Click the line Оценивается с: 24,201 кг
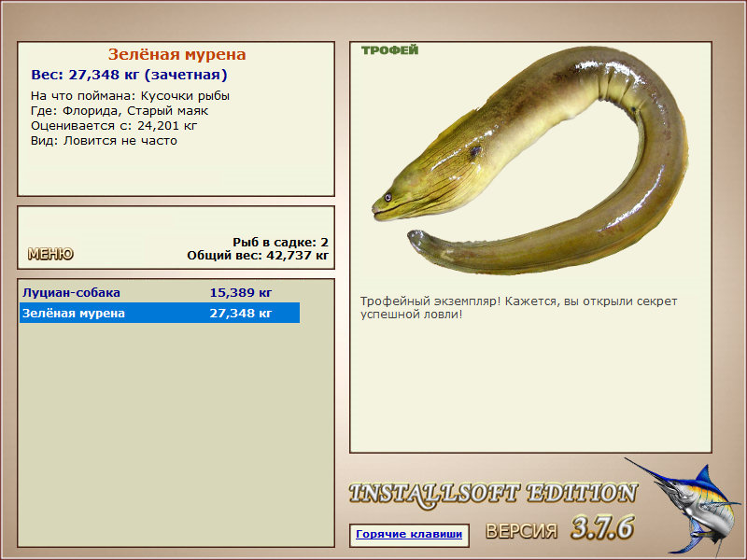Screen dimensions: 747x560 (114, 126)
